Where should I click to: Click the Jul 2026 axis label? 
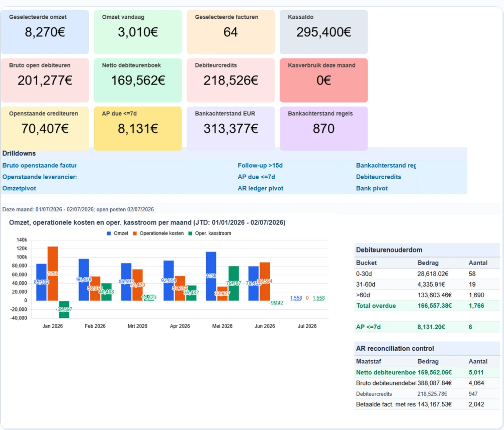click(307, 326)
